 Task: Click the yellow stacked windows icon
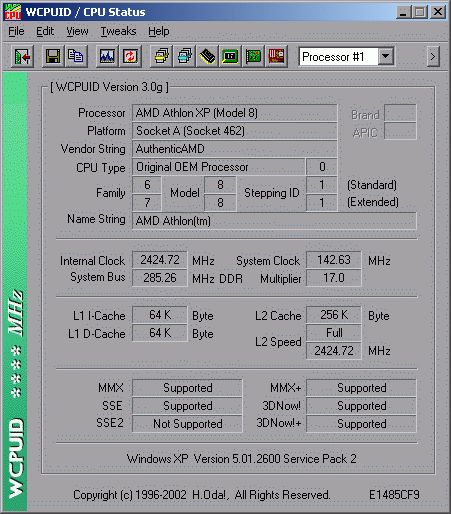point(161,57)
